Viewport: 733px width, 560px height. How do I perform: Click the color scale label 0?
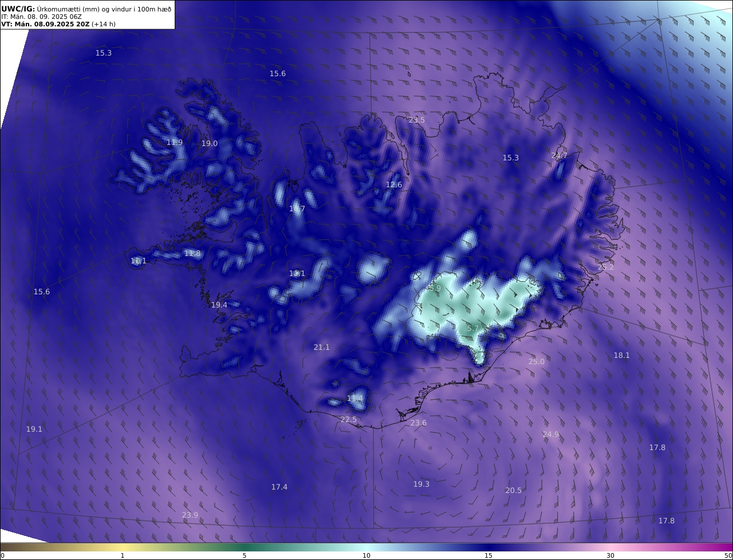point(2,556)
